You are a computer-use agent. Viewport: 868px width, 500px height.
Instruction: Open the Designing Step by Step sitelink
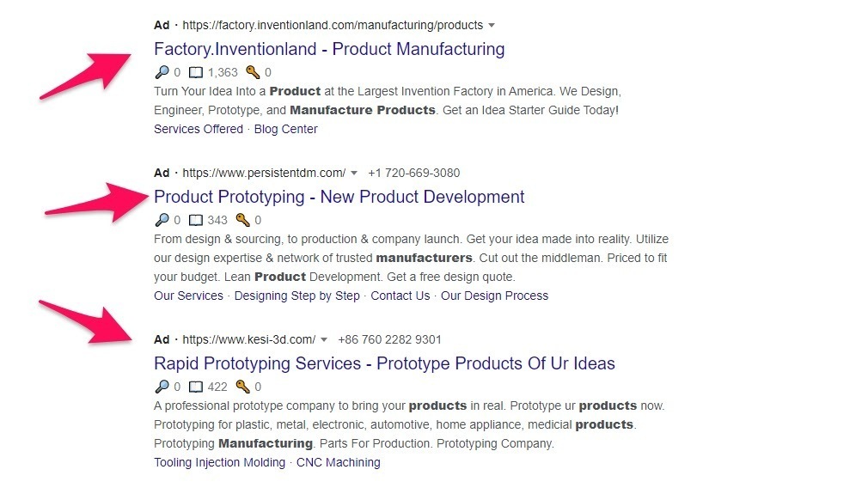pyautogui.click(x=296, y=296)
